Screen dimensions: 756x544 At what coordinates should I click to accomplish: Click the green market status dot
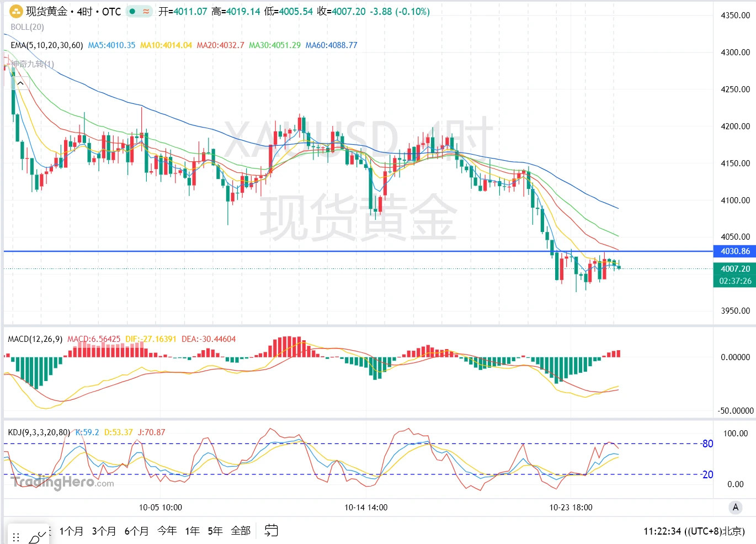[132, 11]
